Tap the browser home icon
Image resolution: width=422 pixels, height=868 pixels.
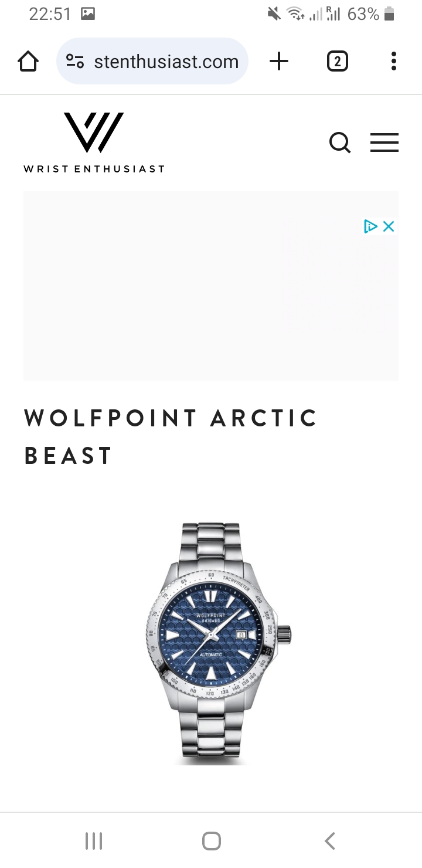[28, 61]
